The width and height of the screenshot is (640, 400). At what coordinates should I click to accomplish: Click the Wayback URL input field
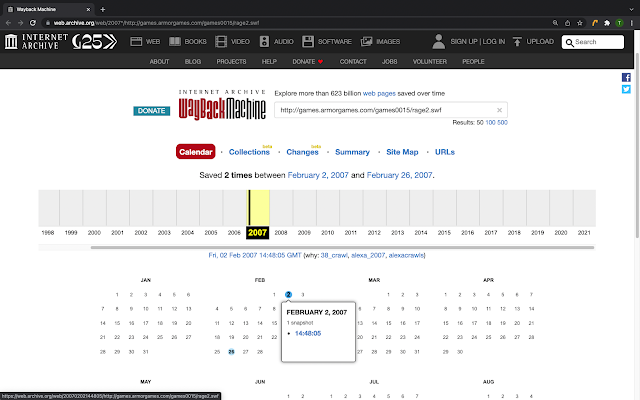[391, 110]
